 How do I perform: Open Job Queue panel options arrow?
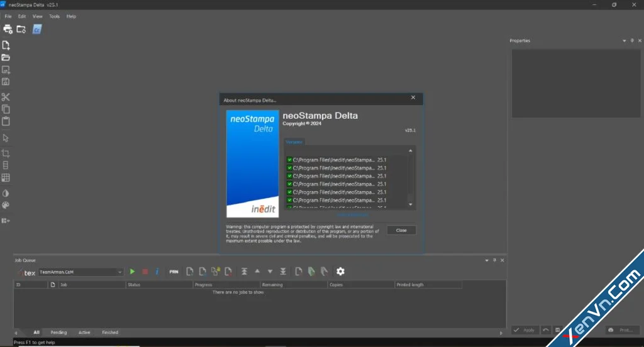point(487,260)
